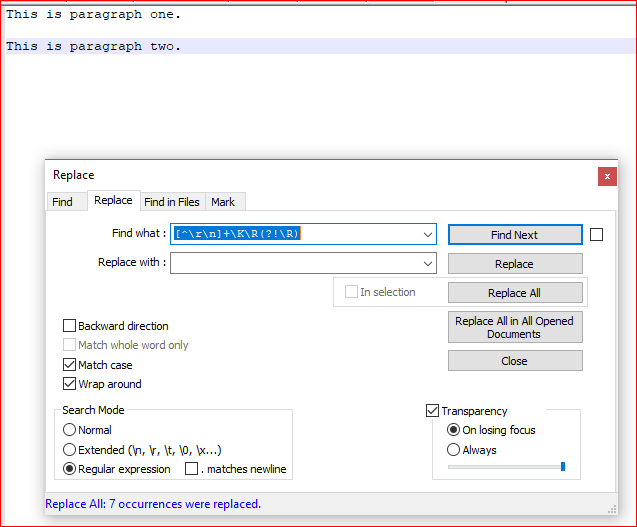
Task: Select the On losing focus option
Action: (453, 430)
